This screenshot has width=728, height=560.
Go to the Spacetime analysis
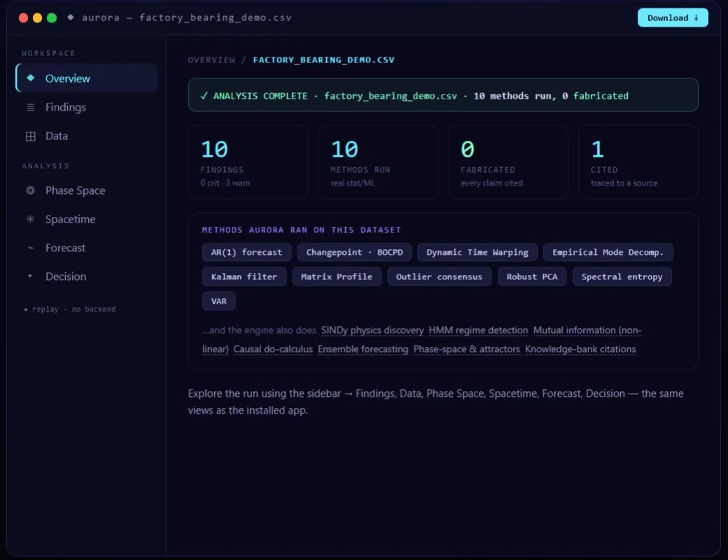tap(87, 218)
